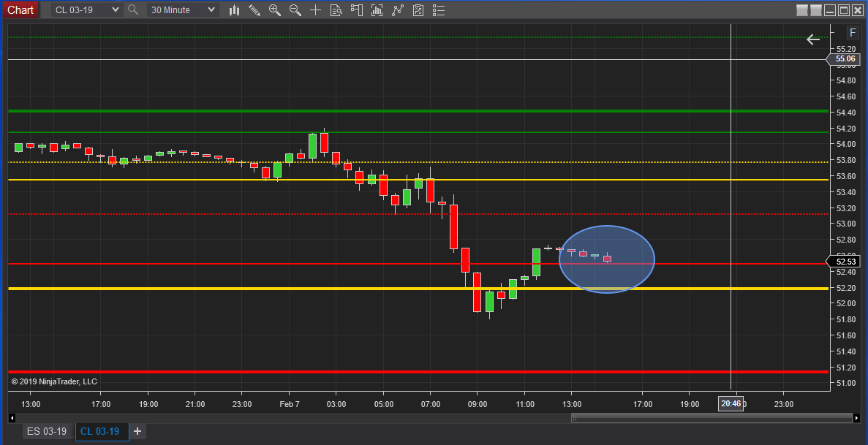Screen dimensions: 868x445
Task: Click the horizontal scrollbar thumb
Action: coord(712,419)
